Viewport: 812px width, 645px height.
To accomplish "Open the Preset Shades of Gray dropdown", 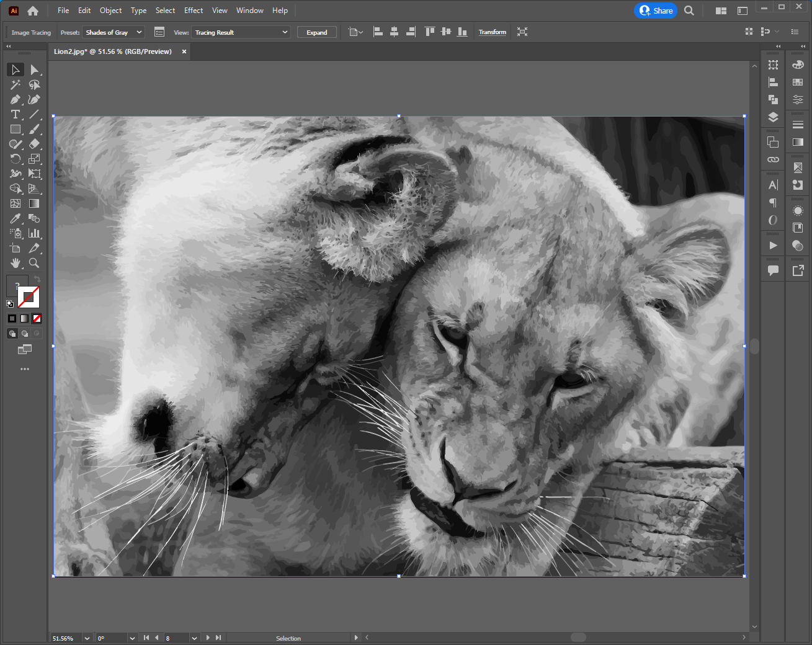I will pyautogui.click(x=114, y=32).
